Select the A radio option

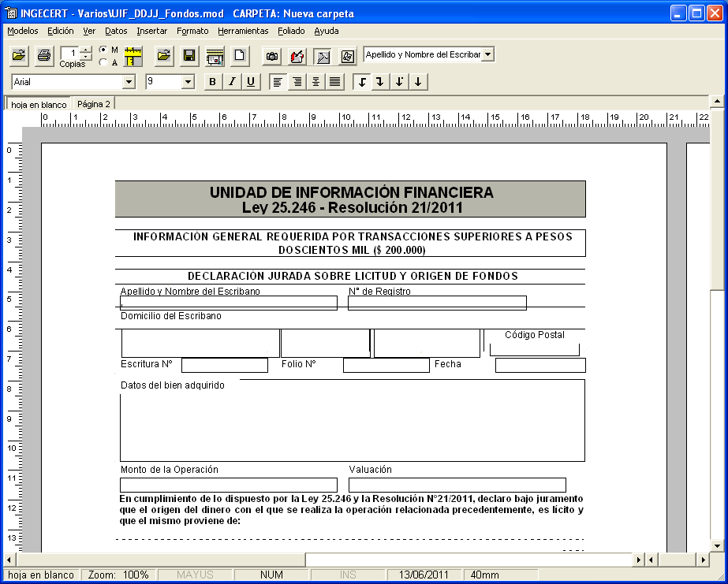coord(103,62)
